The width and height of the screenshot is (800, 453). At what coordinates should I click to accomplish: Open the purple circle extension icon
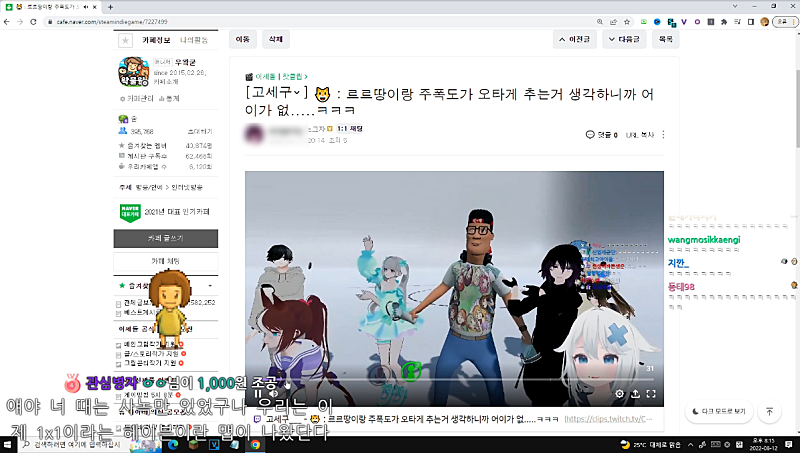tap(697, 22)
